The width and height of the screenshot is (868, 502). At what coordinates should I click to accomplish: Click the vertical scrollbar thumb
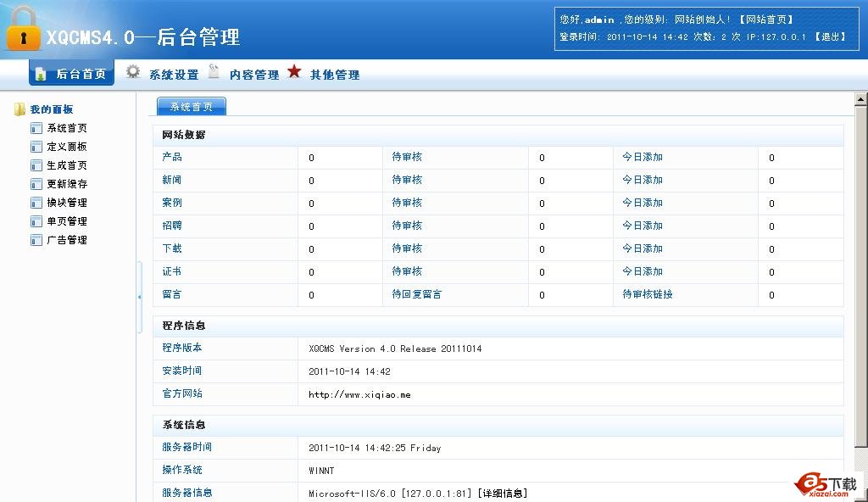point(861,276)
